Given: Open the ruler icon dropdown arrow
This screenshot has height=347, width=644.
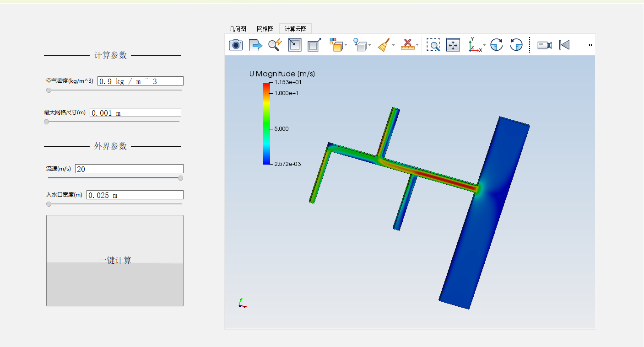Looking at the screenshot, I should [x=417, y=45].
